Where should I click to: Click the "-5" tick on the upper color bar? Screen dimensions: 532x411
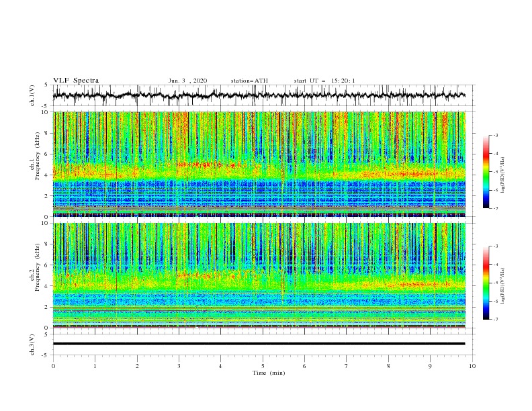coord(495,172)
